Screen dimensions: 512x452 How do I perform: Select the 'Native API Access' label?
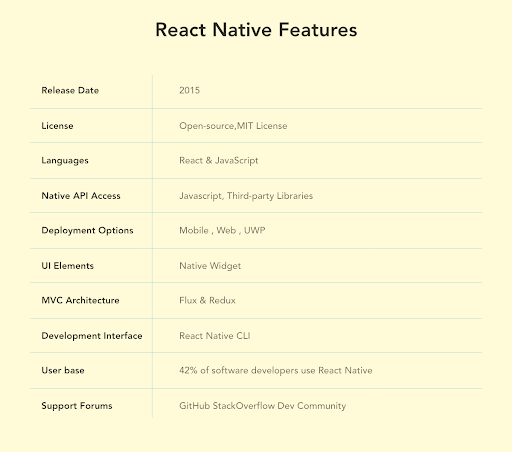click(x=81, y=196)
